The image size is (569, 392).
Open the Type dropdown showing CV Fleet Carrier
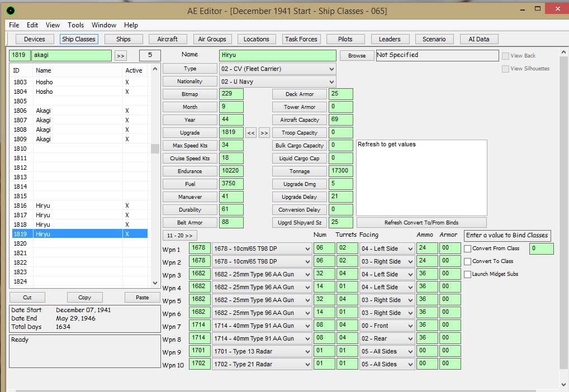click(x=278, y=69)
